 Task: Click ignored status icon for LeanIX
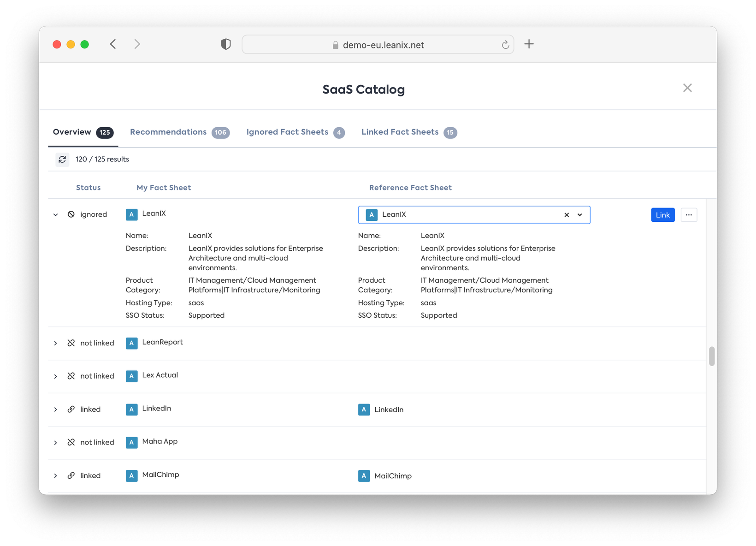(x=71, y=214)
